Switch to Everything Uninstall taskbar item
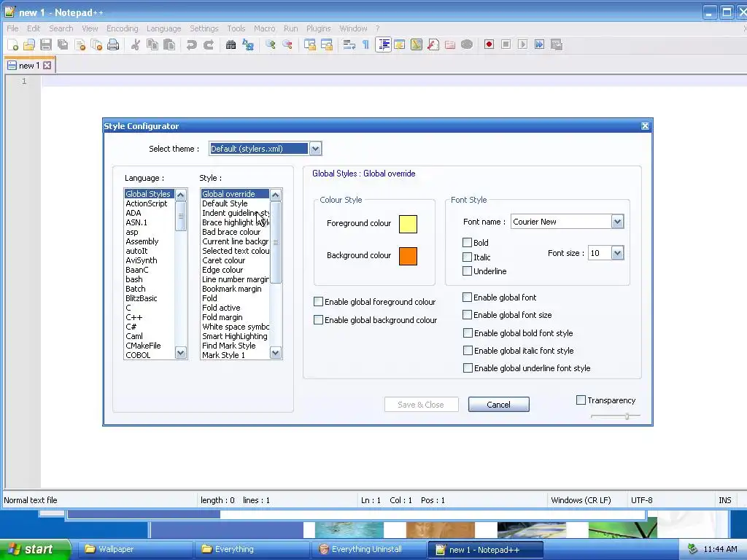This screenshot has height=560, width=747. point(368,550)
